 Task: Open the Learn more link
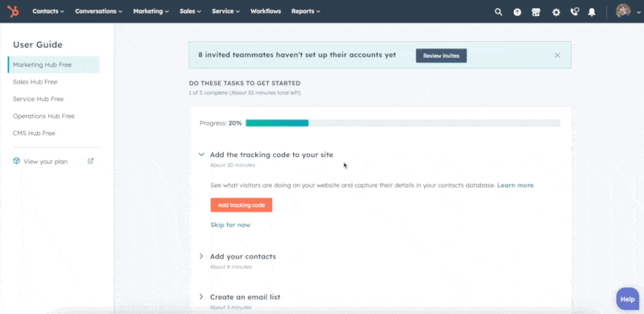tap(515, 185)
